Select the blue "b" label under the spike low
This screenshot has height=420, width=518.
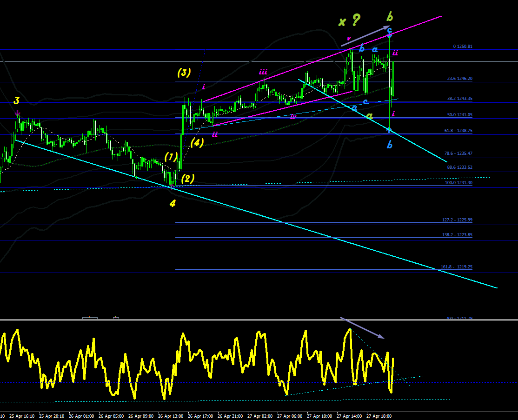[x=390, y=144]
